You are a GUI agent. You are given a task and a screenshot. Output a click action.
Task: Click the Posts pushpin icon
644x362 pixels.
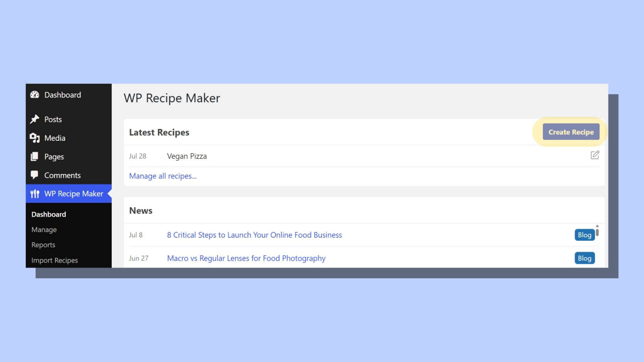(x=35, y=119)
